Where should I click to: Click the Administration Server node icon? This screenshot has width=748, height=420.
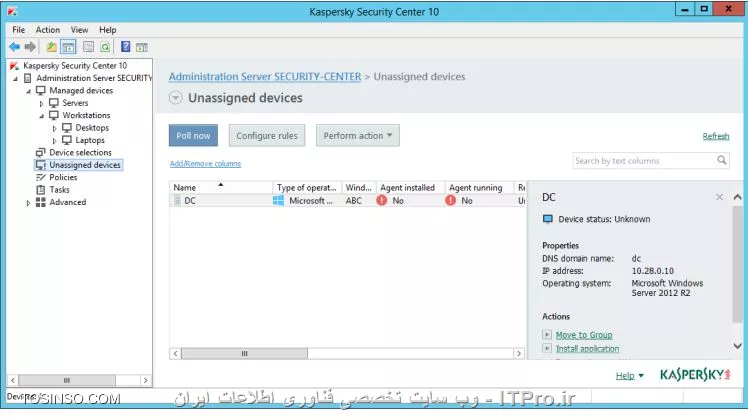coord(28,78)
